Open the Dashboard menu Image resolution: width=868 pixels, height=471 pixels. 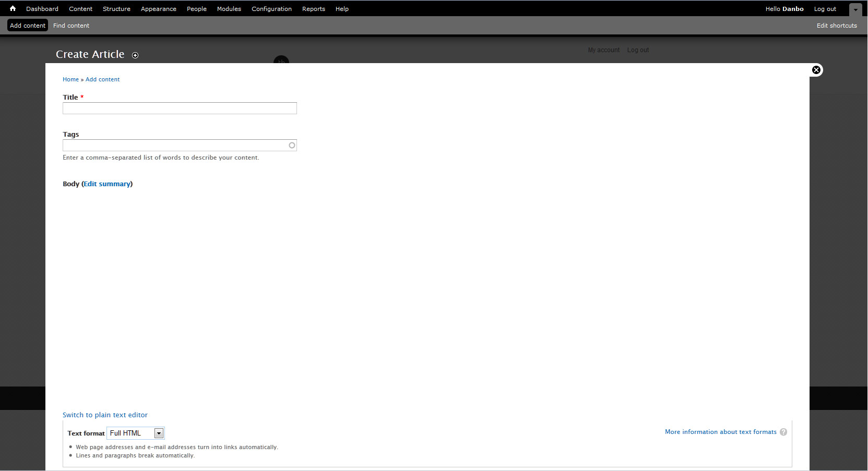(42, 9)
